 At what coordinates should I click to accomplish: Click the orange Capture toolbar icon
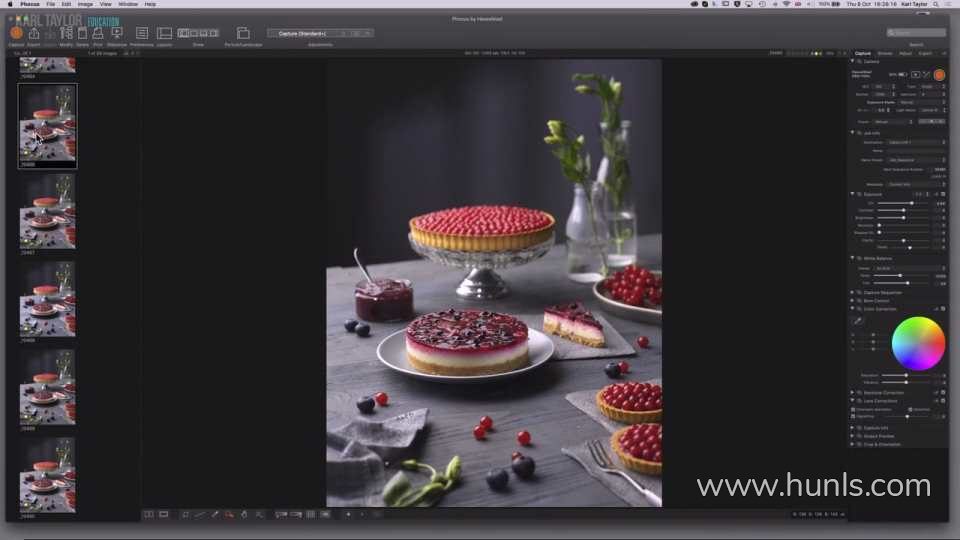pos(17,34)
